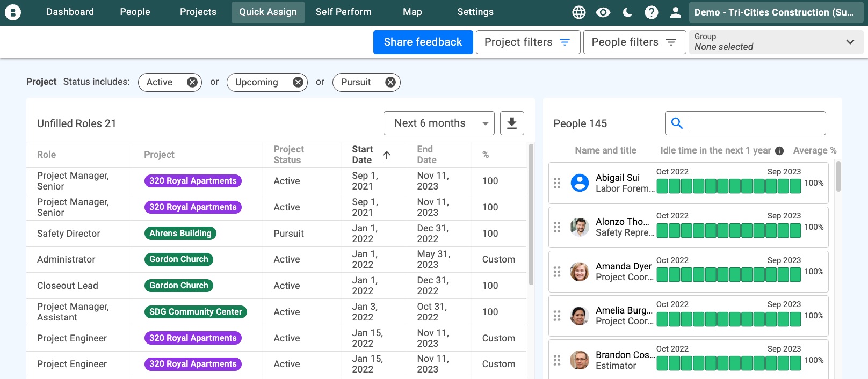This screenshot has height=379, width=868.
Task: Open the Settings tab
Action: tap(475, 12)
